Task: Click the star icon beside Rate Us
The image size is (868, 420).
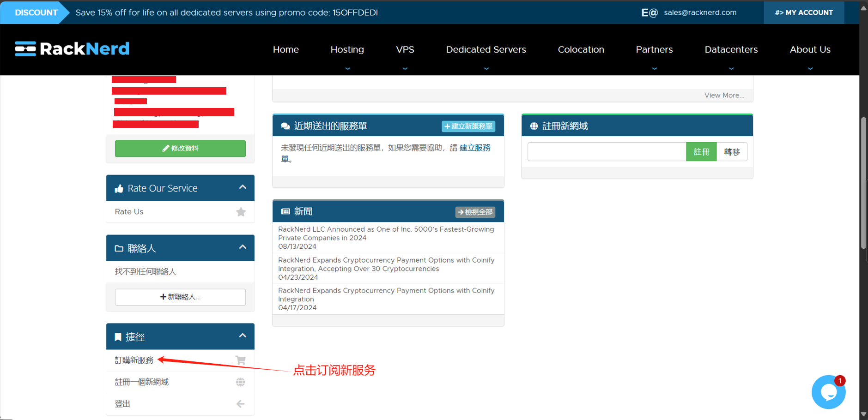Action: (x=241, y=212)
